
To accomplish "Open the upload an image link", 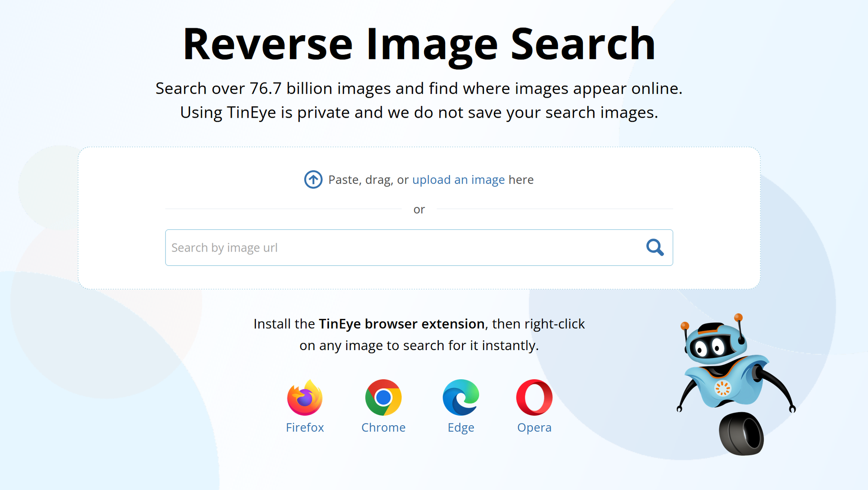I will (458, 179).
